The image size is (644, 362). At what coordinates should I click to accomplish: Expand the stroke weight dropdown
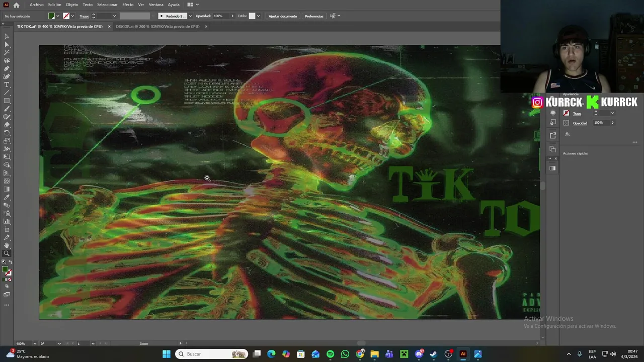(114, 16)
